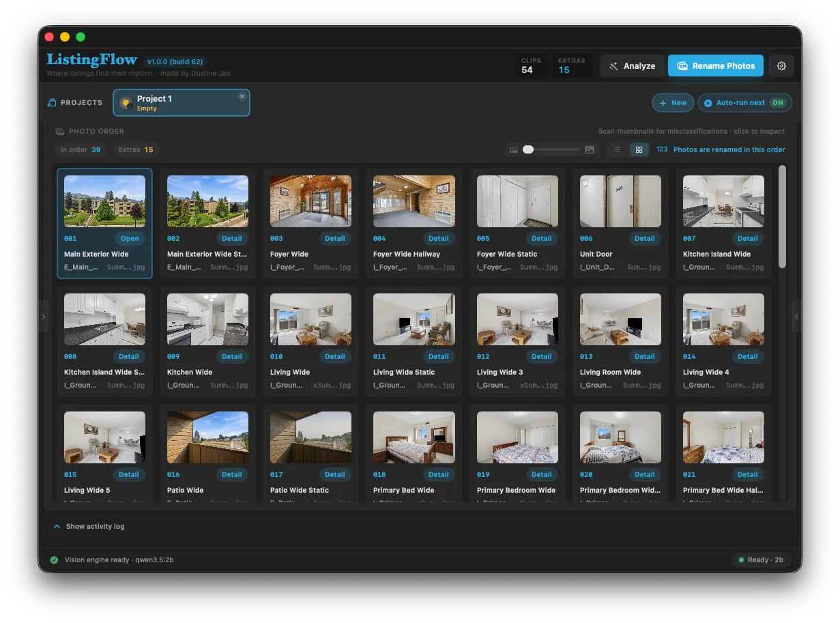
Task: Select the Patio Wide Static thumbnail
Action: (311, 437)
